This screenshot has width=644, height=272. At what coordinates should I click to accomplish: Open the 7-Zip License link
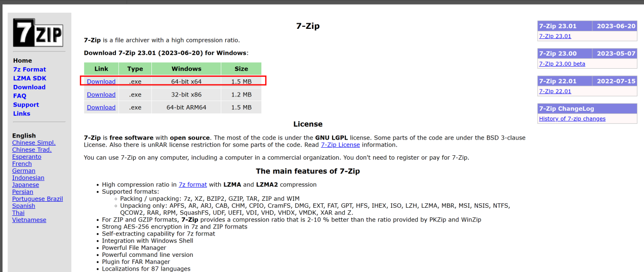(x=340, y=145)
